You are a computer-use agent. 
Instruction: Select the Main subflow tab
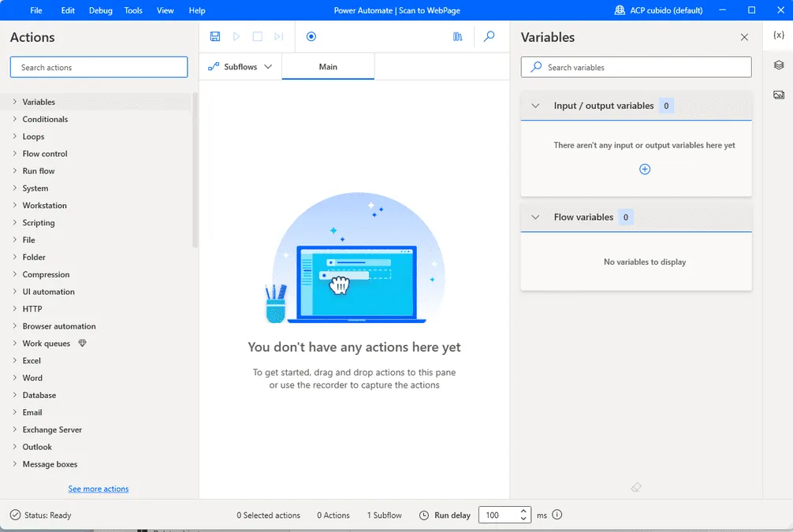[328, 67]
